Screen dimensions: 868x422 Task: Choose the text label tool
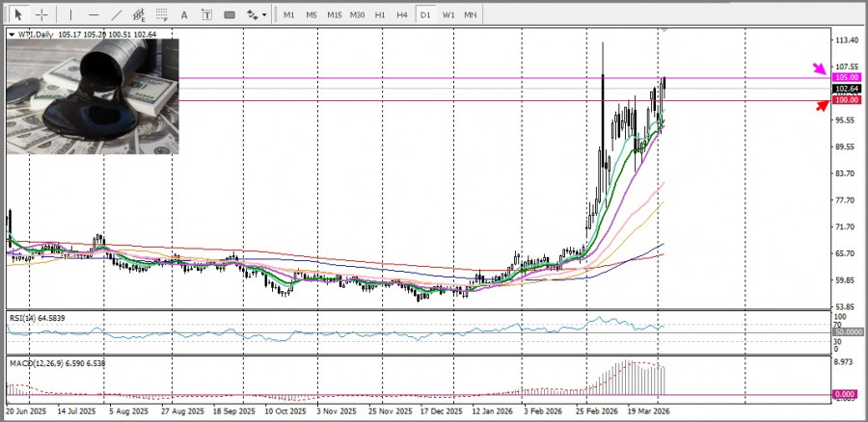pyautogui.click(x=206, y=14)
